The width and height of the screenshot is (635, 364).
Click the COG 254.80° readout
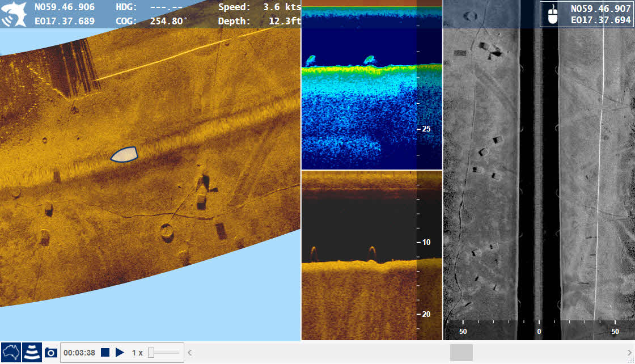pos(152,21)
